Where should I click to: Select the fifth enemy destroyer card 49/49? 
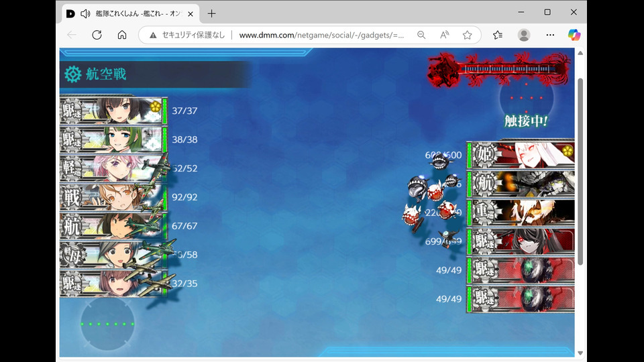tap(521, 269)
